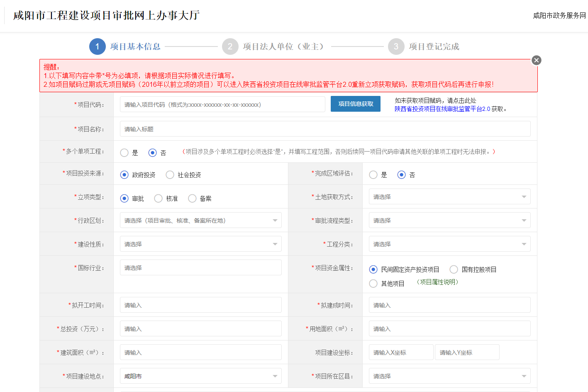
Task: Expand the 项目建设地点 咸阳市 dropdown
Action: pos(200,376)
